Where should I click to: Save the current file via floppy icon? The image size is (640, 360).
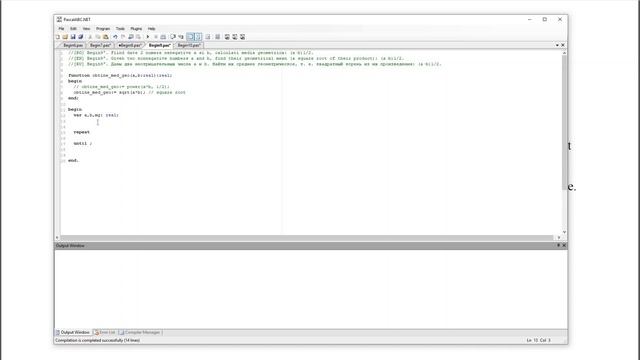[x=73, y=37]
